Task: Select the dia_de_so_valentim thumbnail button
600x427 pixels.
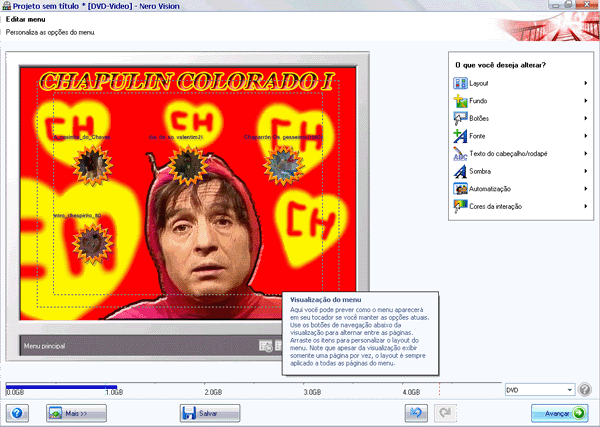Action: pos(184,162)
